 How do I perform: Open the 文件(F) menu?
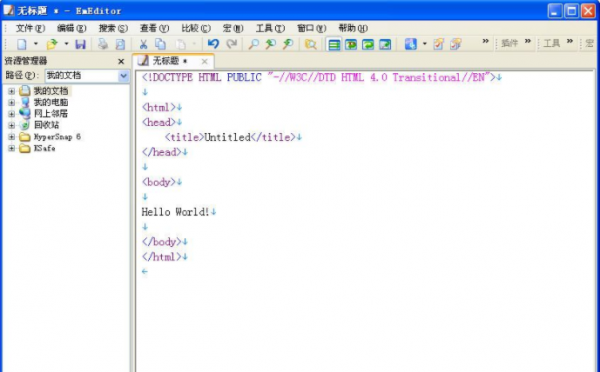click(x=30, y=28)
